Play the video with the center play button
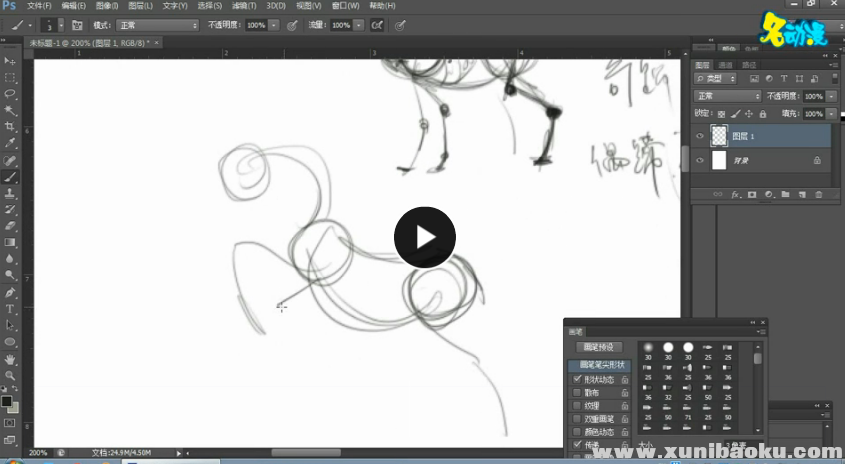 (424, 238)
